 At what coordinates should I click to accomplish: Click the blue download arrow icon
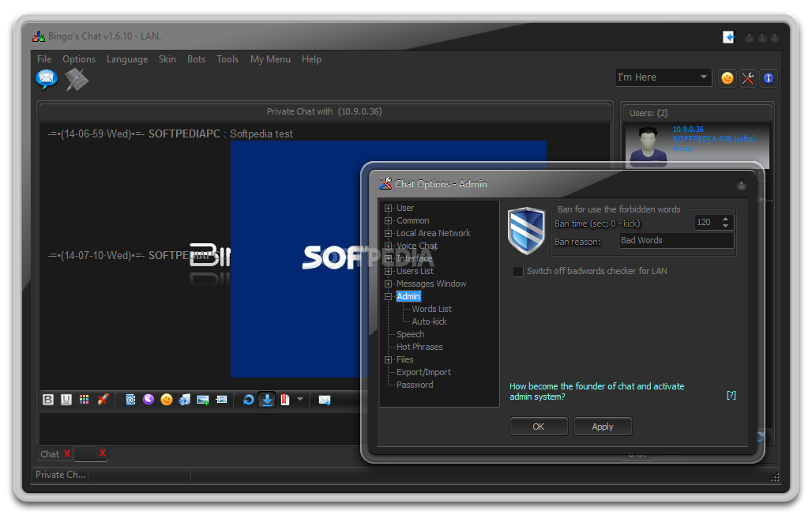pos(267,400)
